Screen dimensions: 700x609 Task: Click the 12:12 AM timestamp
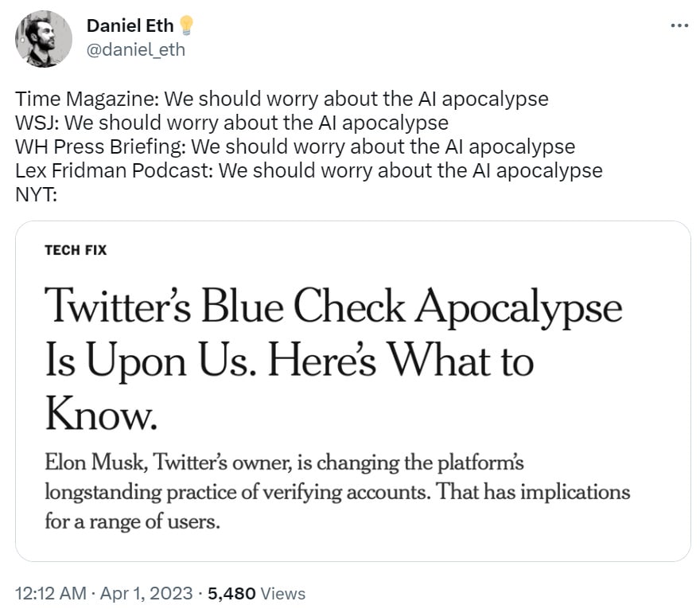(48, 593)
